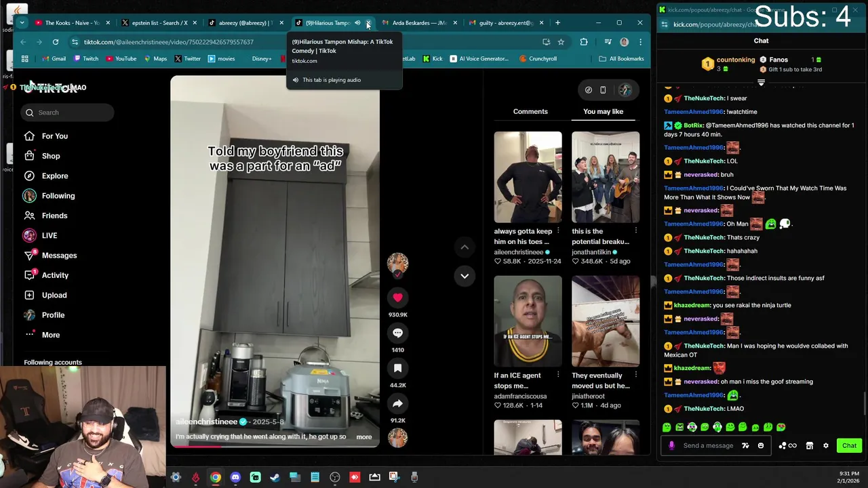Switch to the You may like tab
The width and height of the screenshot is (868, 488).
click(x=603, y=112)
